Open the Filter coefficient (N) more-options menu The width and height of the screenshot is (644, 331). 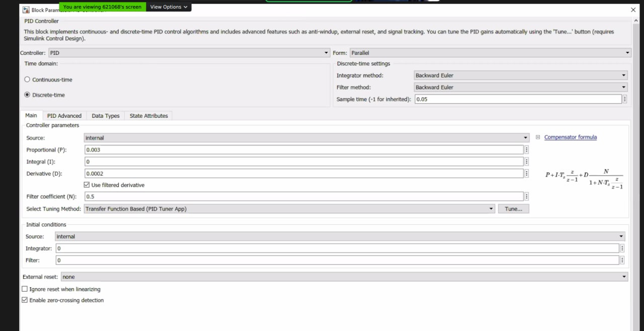pos(526,197)
